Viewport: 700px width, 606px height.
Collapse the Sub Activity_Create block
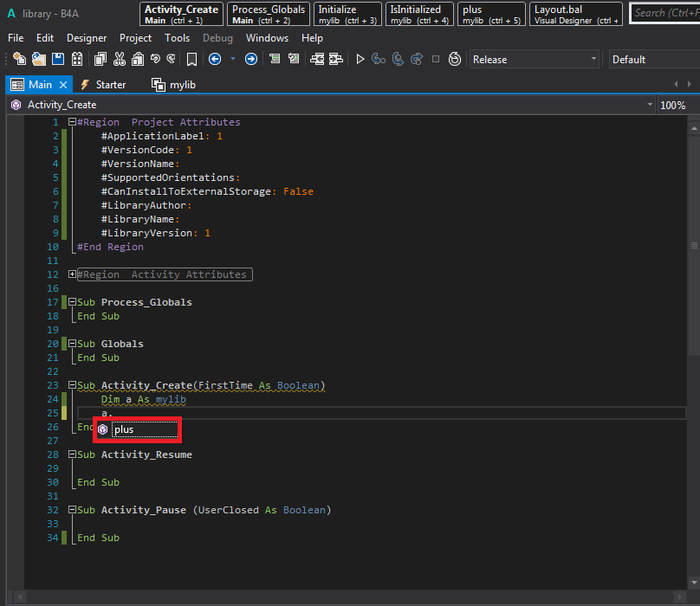point(72,385)
